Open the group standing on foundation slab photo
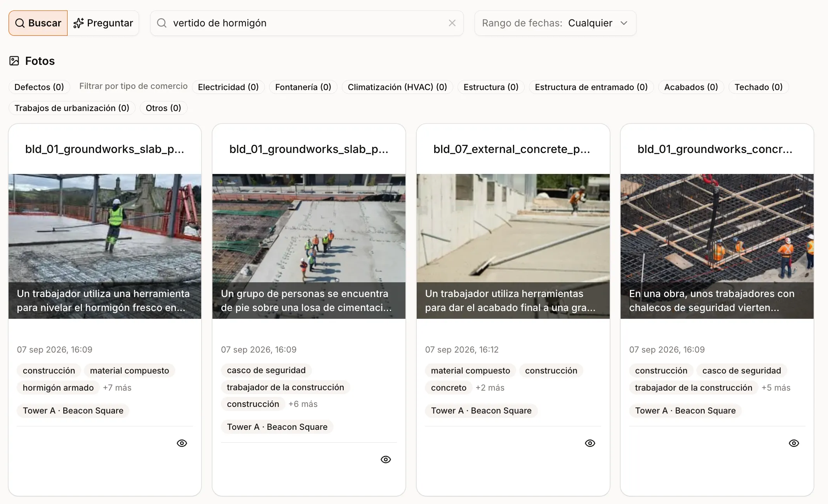This screenshot has width=828, height=504. pos(309,246)
